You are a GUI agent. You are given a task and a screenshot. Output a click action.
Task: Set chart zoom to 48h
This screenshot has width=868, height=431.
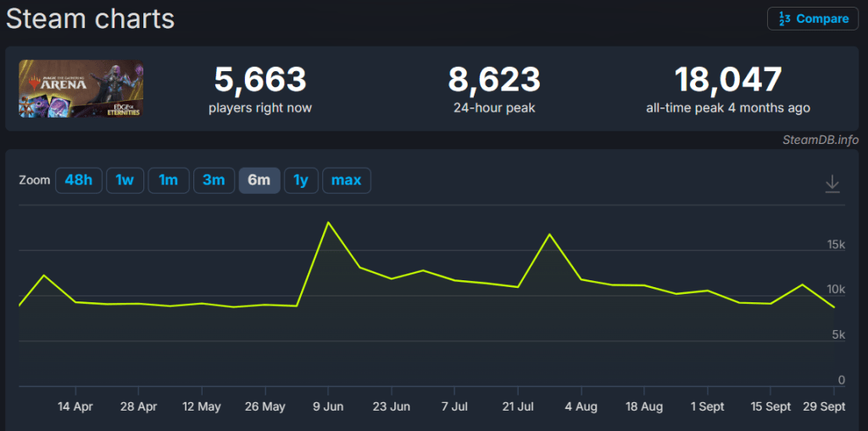pos(78,180)
